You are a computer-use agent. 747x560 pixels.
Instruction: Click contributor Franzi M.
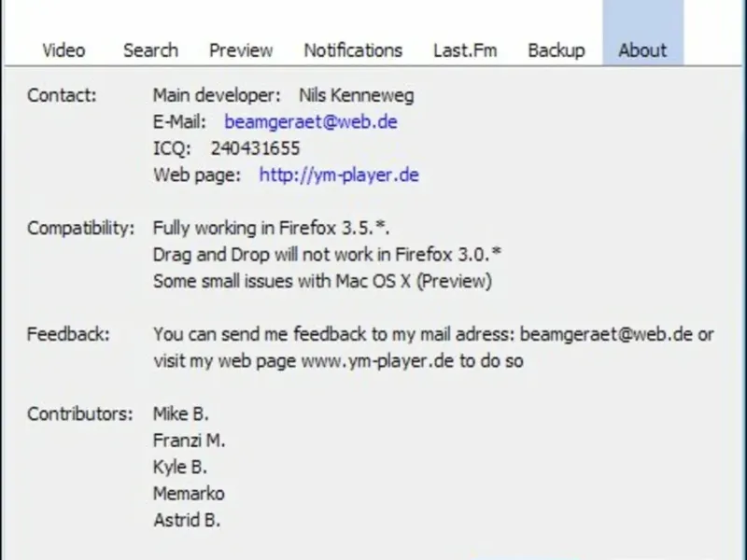(x=190, y=441)
